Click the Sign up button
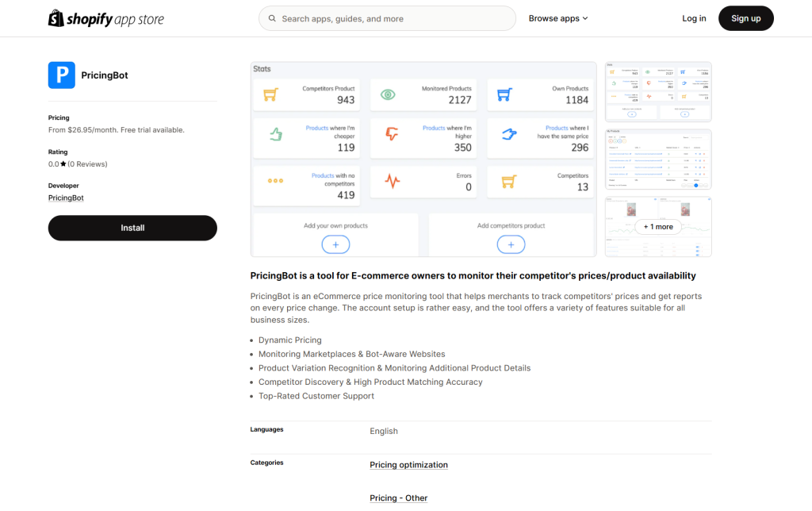Image resolution: width=812 pixels, height=511 pixels. click(x=745, y=18)
